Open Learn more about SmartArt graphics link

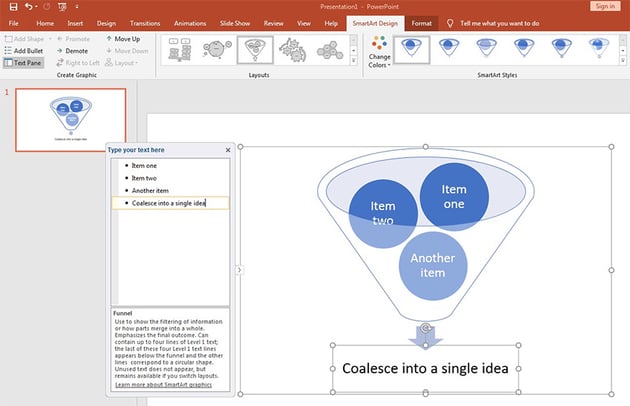tap(161, 384)
